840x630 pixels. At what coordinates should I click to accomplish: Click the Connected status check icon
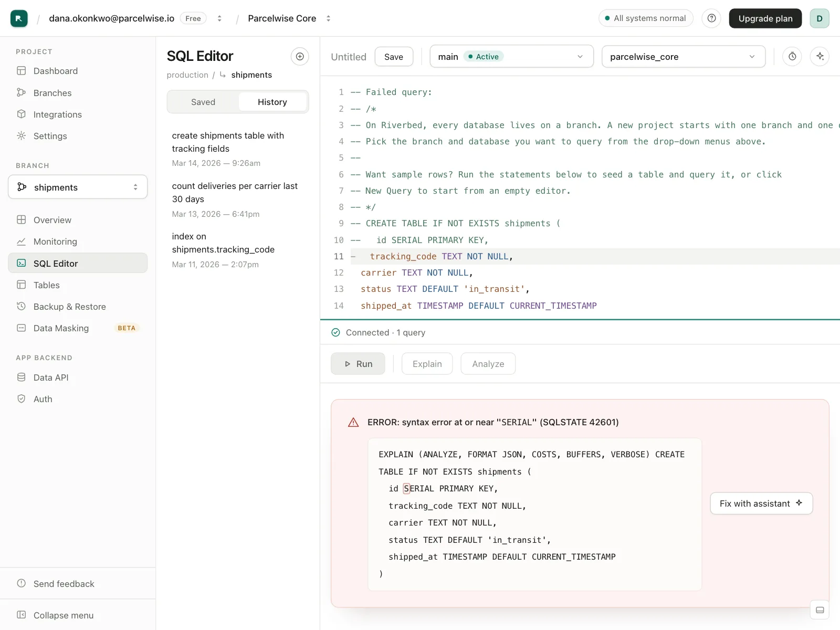tap(336, 332)
